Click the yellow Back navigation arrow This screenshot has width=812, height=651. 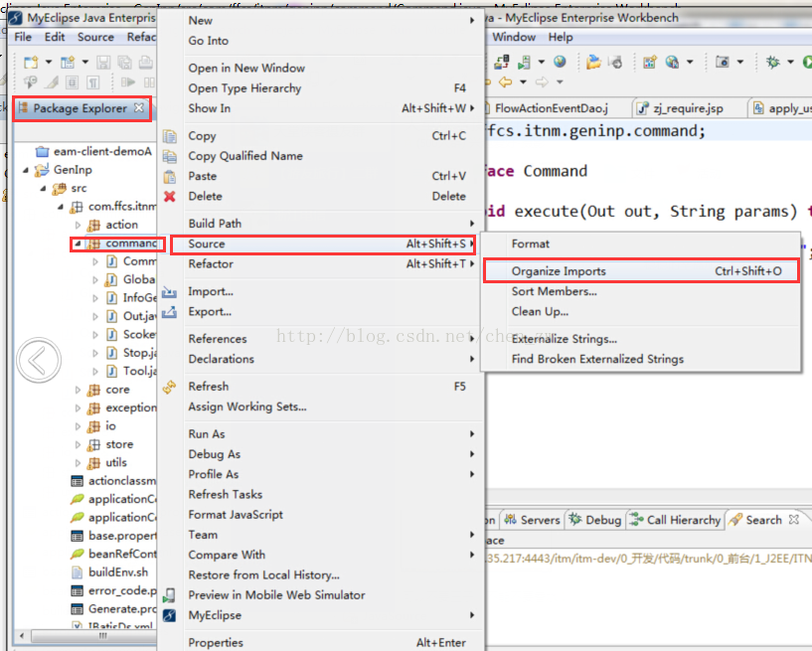point(506,81)
